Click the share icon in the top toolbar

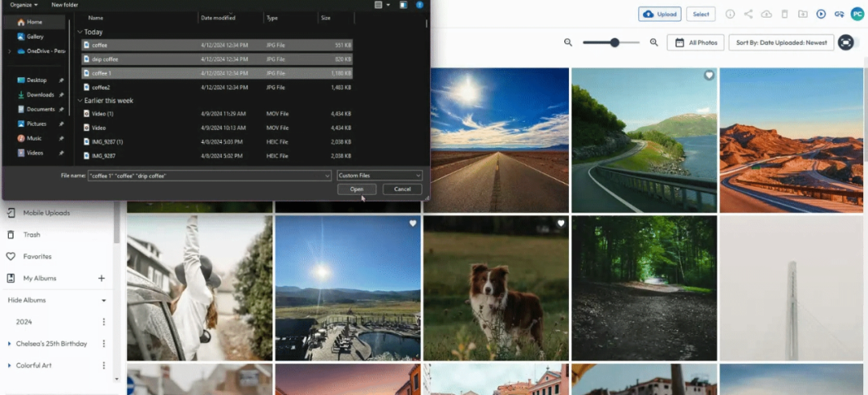pyautogui.click(x=748, y=14)
